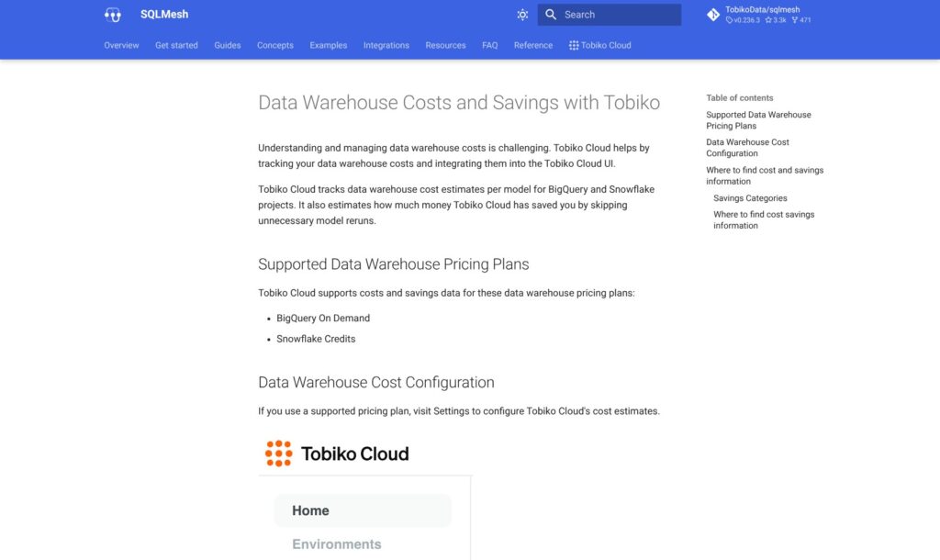This screenshot has height=560, width=940.
Task: Jump to Savings Categories in contents
Action: pos(750,198)
